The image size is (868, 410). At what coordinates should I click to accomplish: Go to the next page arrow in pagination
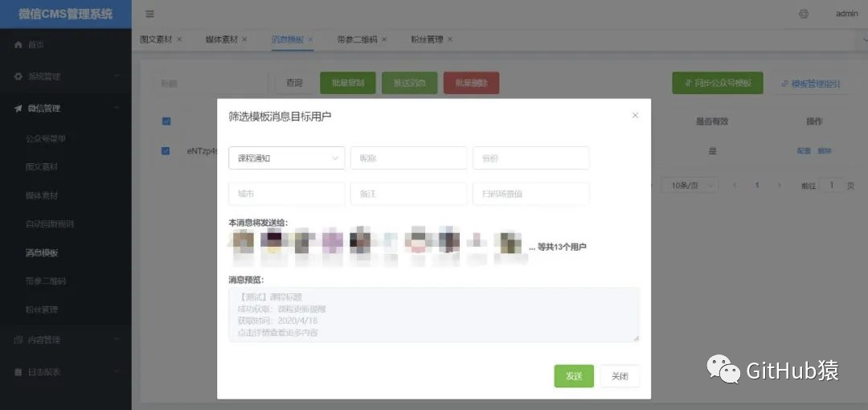[780, 185]
